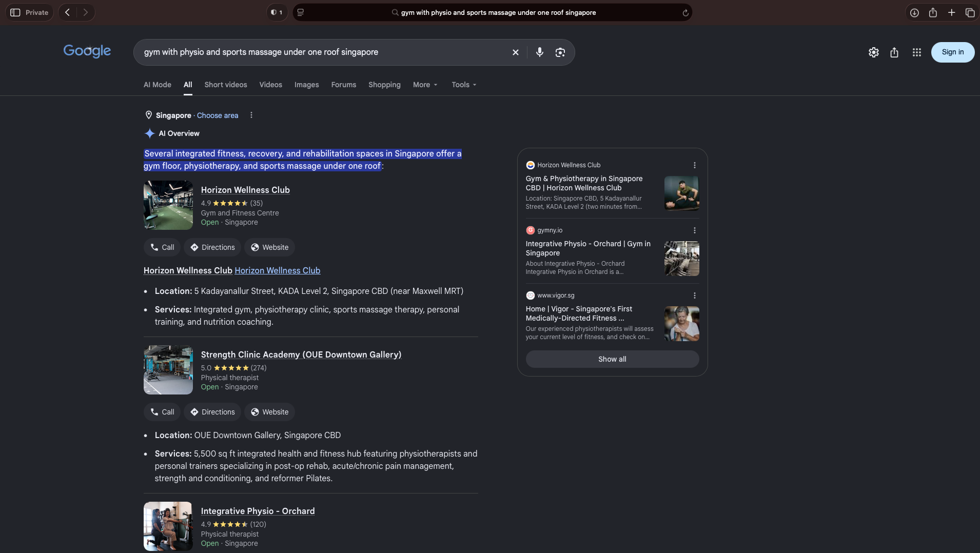Image resolution: width=980 pixels, height=553 pixels.
Task: Clear the search box with X icon
Action: pos(515,52)
